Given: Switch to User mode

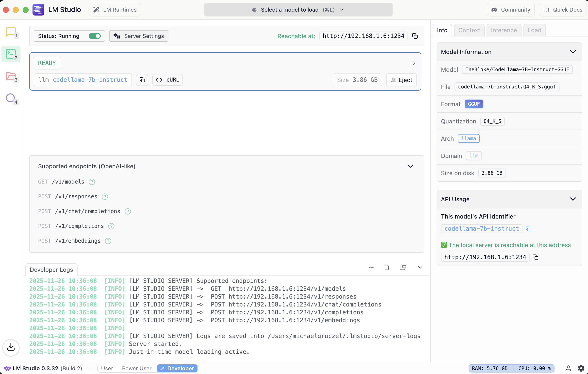Looking at the screenshot, I should click(107, 368).
